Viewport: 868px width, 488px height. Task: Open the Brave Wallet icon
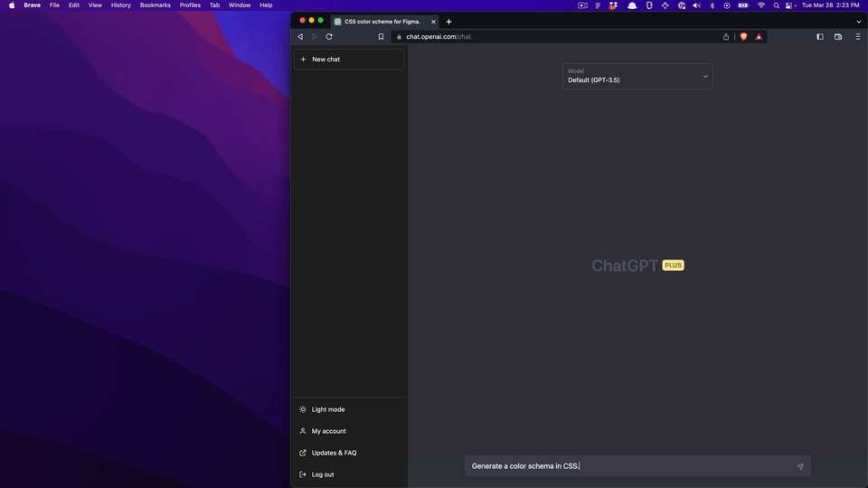[x=838, y=36]
